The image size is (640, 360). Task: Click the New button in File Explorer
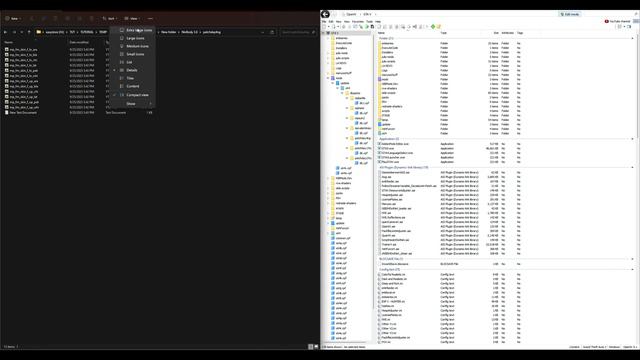(x=13, y=18)
